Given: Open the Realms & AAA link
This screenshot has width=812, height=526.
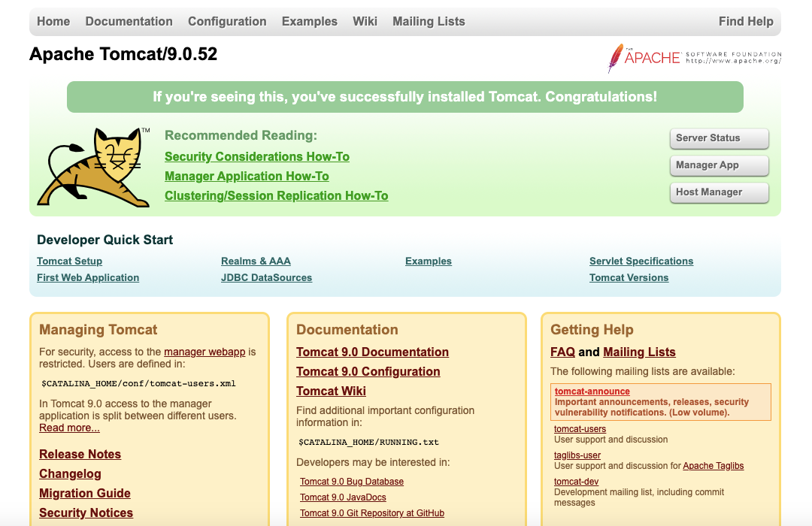Looking at the screenshot, I should coord(256,261).
